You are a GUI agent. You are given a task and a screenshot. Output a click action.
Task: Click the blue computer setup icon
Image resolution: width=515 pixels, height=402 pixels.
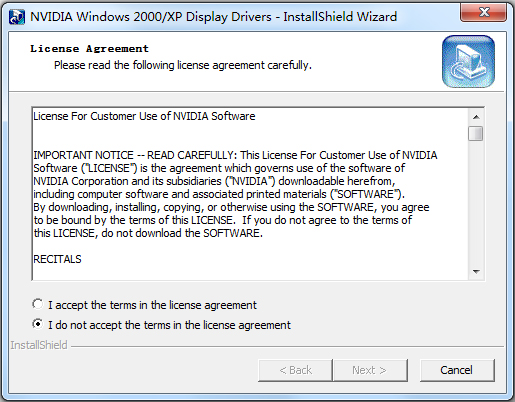[468, 62]
